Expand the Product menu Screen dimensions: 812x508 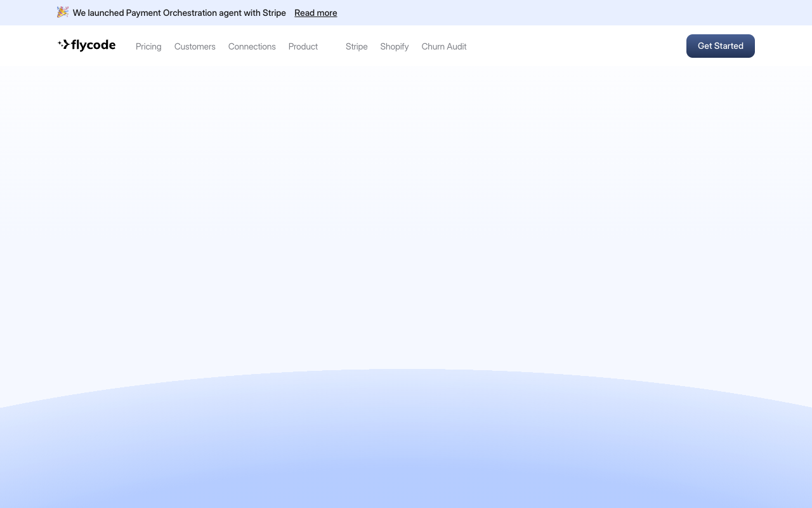(303, 46)
